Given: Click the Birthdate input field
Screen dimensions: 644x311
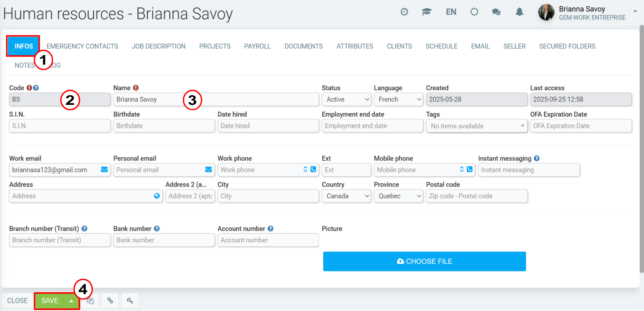Looking at the screenshot, I should click(x=164, y=126).
